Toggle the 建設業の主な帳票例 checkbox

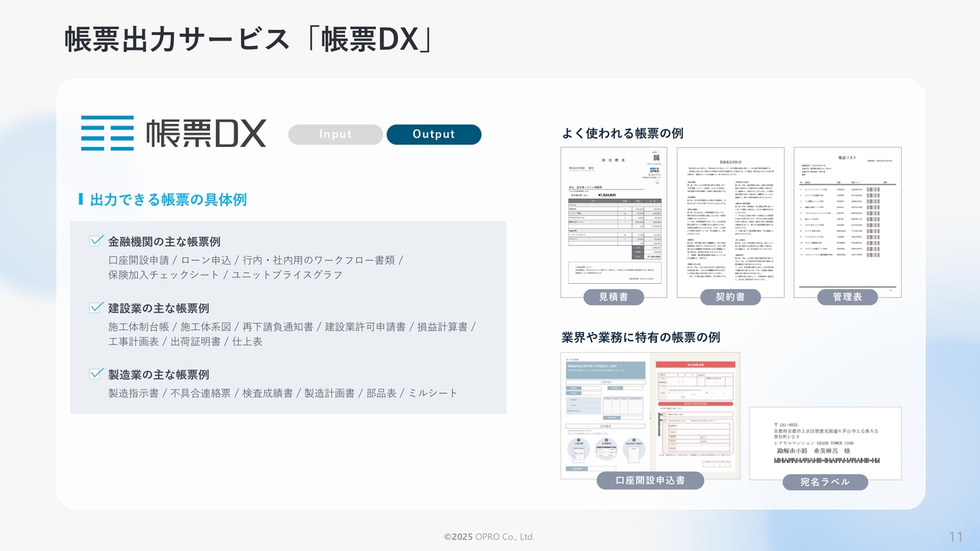click(x=96, y=308)
